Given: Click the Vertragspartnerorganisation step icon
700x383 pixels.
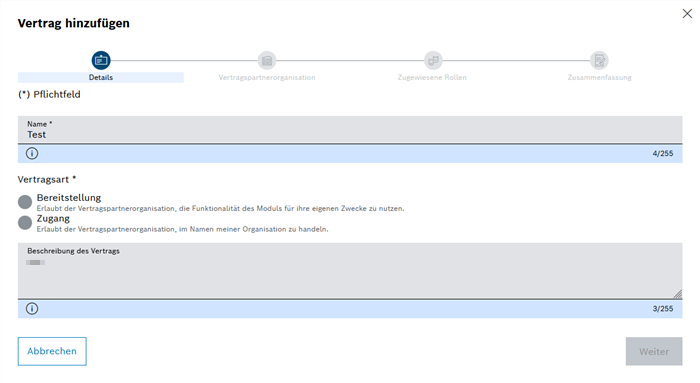Looking at the screenshot, I should 267,60.
